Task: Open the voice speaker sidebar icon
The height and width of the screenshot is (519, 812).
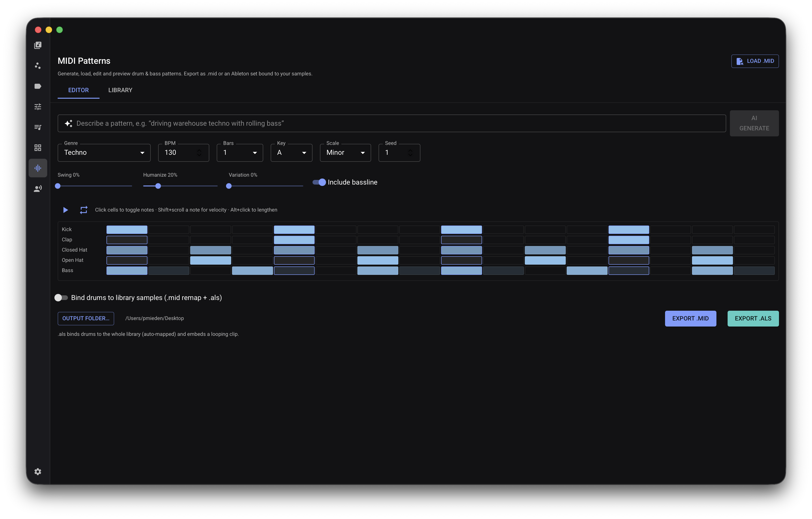Action: tap(38, 189)
